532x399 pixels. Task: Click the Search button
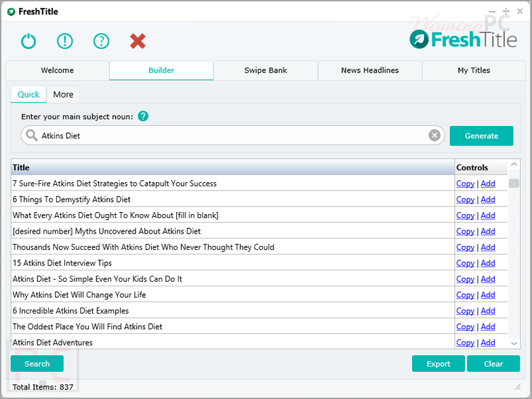(37, 364)
